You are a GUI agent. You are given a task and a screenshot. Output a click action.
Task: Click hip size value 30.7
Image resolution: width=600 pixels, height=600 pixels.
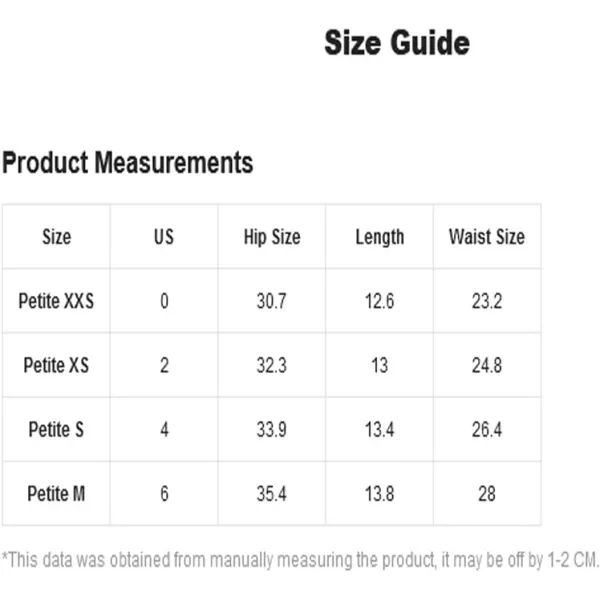point(271,301)
